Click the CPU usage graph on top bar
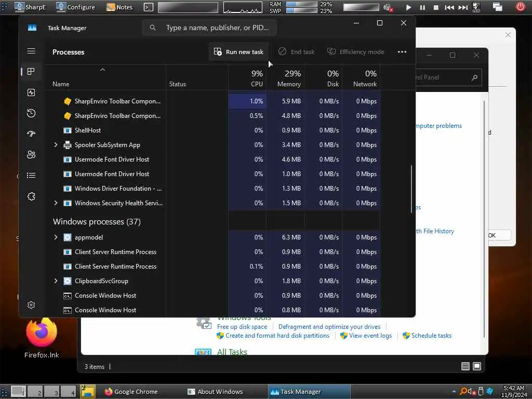Viewport: 532px width, 399px height. (x=243, y=7)
